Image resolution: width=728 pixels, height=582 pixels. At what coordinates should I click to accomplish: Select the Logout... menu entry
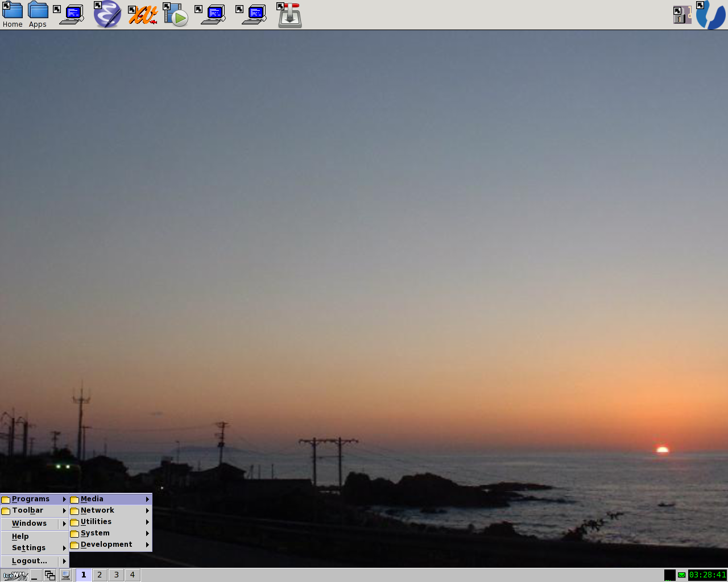pyautogui.click(x=30, y=561)
